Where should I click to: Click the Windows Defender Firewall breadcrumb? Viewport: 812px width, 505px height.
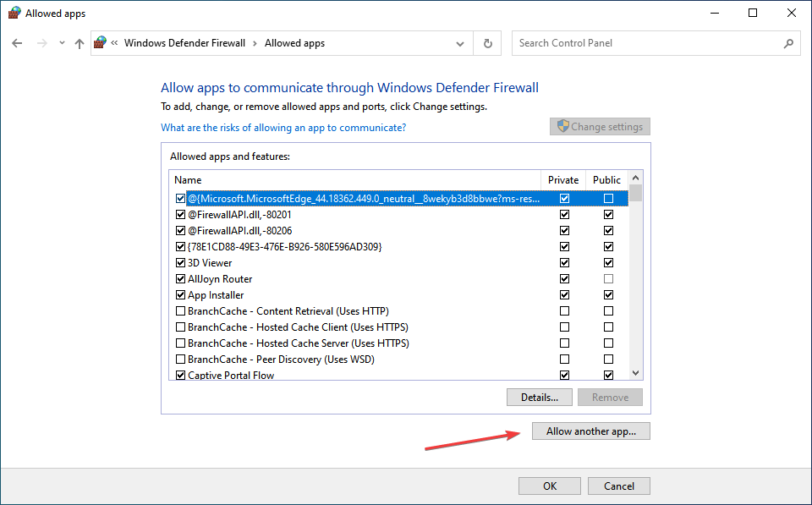coord(184,43)
